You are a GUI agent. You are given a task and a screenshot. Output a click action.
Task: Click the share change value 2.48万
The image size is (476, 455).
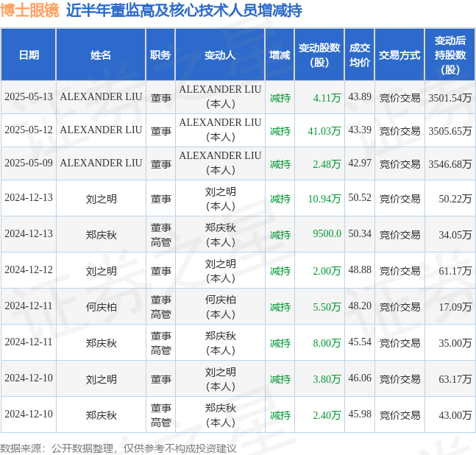coord(327,164)
